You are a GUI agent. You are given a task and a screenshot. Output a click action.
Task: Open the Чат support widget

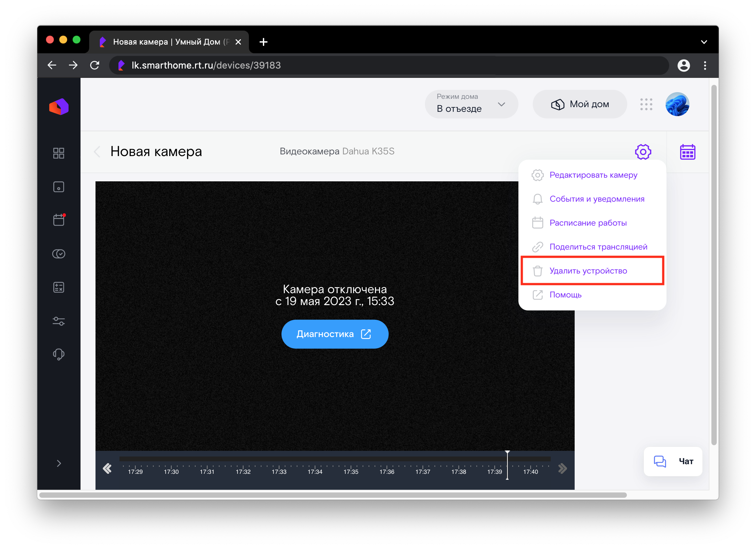tap(673, 461)
